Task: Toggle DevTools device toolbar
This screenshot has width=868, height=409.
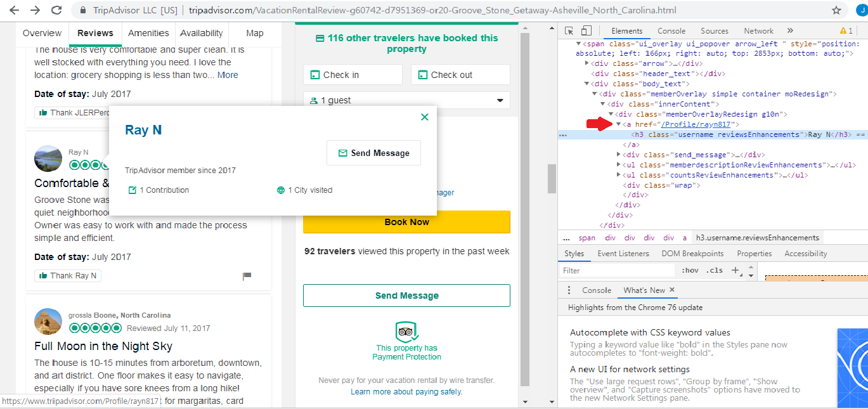Action: click(x=586, y=31)
